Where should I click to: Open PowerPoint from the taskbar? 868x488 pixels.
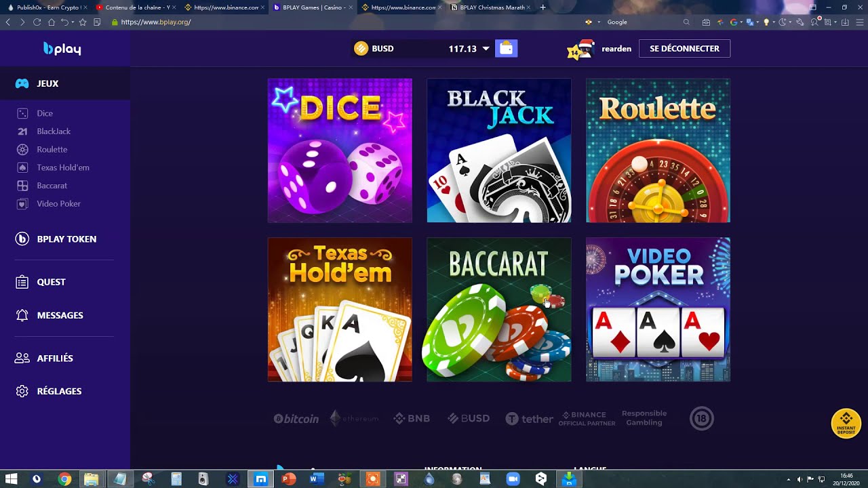tap(288, 479)
